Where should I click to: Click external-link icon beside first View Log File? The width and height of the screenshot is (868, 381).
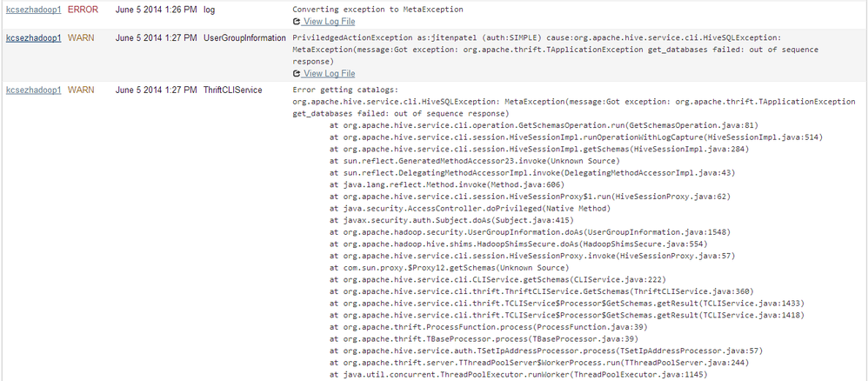point(297,22)
